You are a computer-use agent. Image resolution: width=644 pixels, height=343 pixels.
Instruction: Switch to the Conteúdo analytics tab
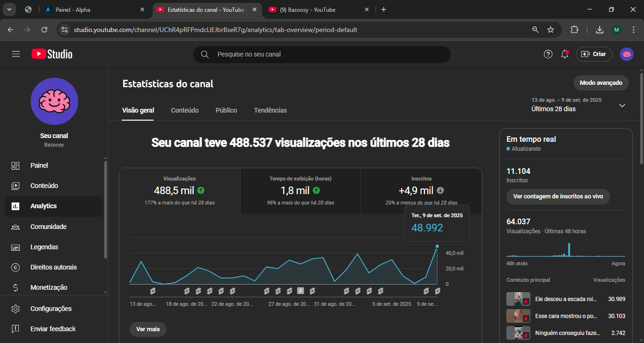[x=185, y=110]
